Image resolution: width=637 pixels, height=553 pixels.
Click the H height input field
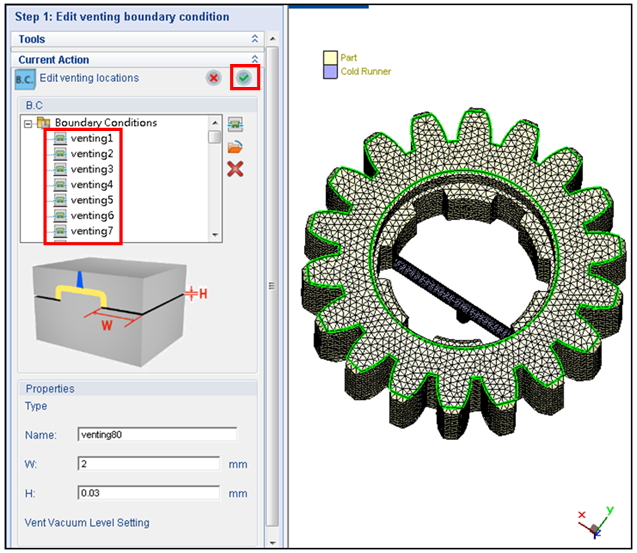149,493
